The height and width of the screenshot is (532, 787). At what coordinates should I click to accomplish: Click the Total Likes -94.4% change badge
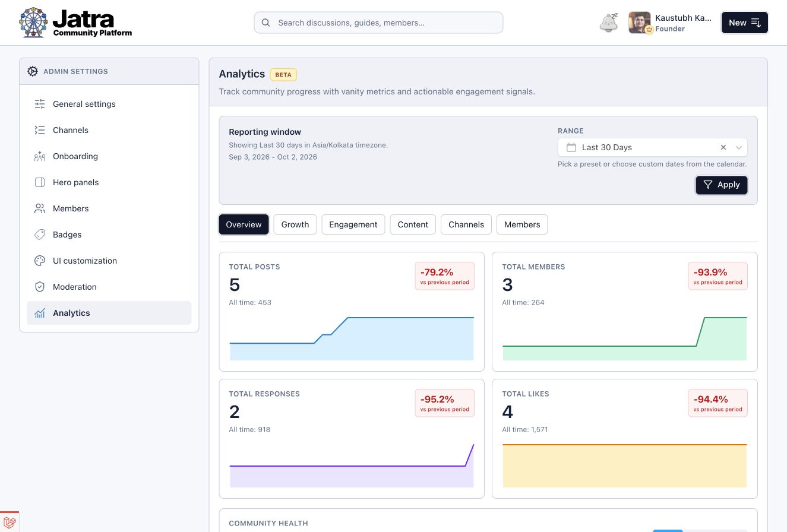pos(718,403)
